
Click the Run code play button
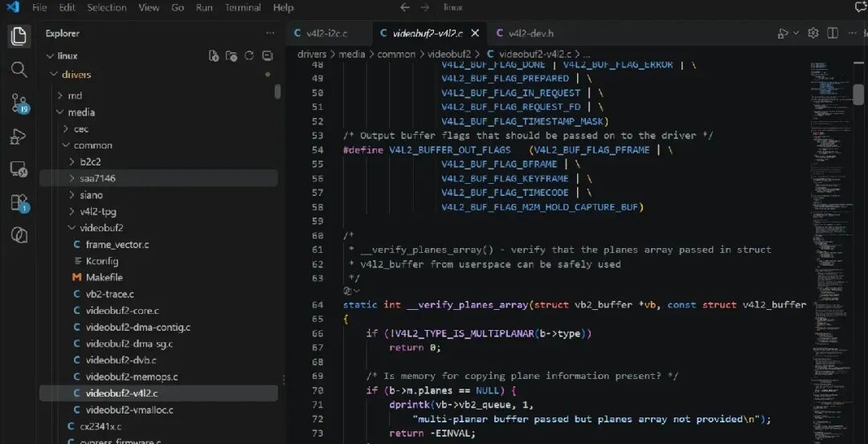(783, 33)
